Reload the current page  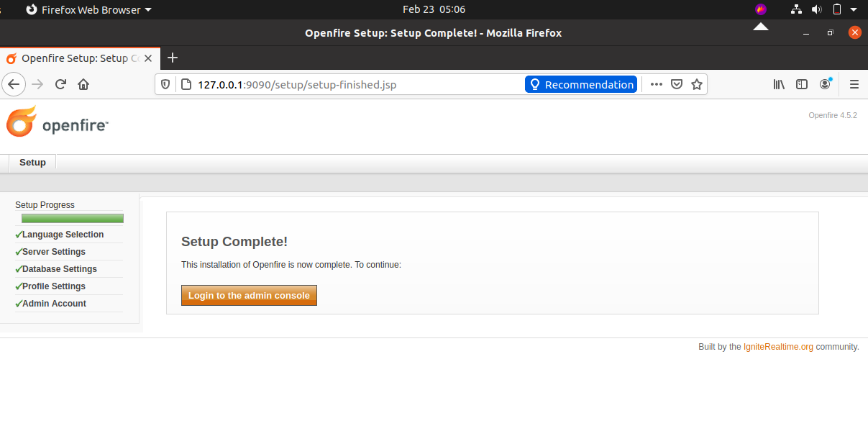click(x=60, y=84)
